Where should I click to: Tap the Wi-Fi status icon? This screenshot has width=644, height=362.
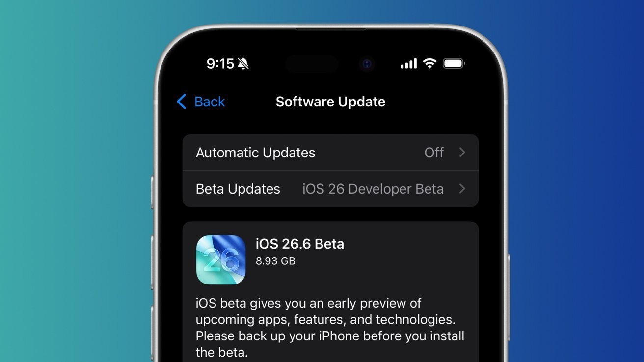pos(429,63)
